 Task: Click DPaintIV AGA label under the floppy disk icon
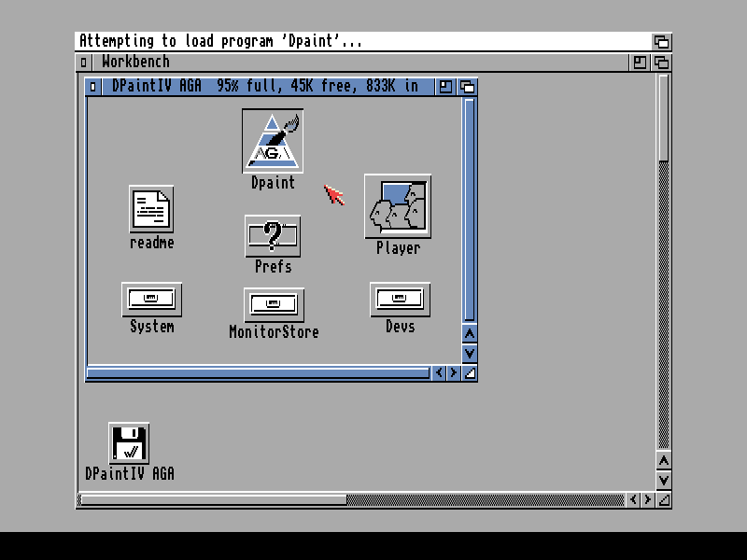[x=130, y=474]
